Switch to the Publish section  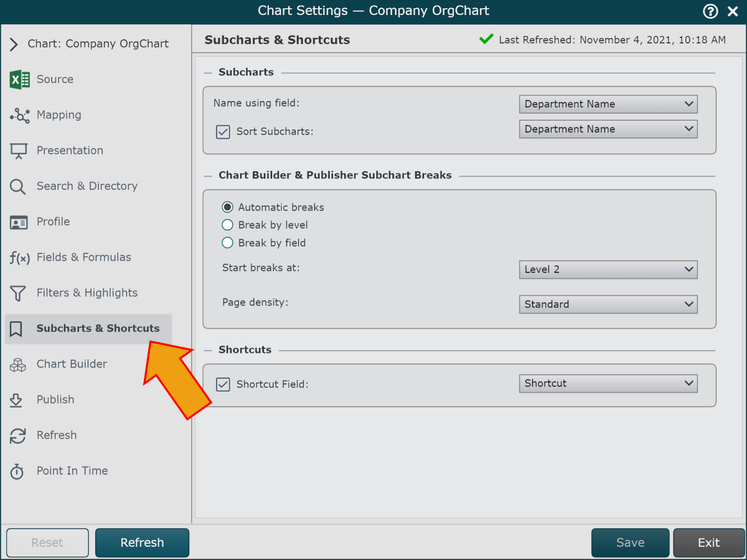coord(55,400)
